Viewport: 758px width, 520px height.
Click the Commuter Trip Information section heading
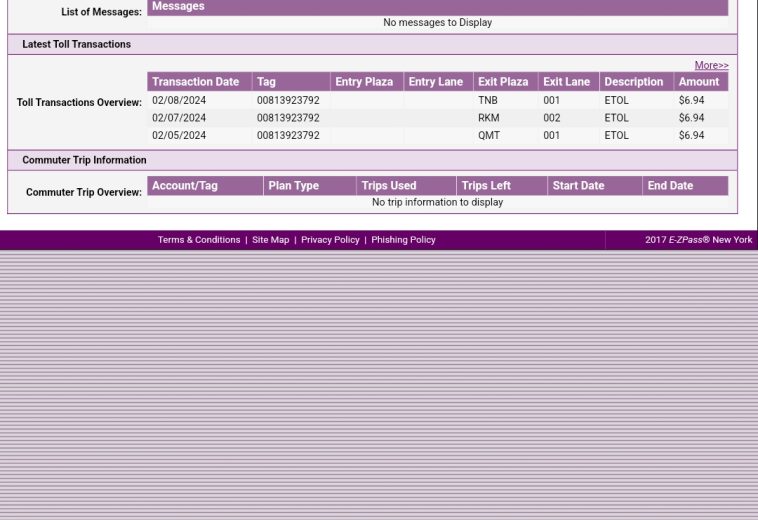84,160
